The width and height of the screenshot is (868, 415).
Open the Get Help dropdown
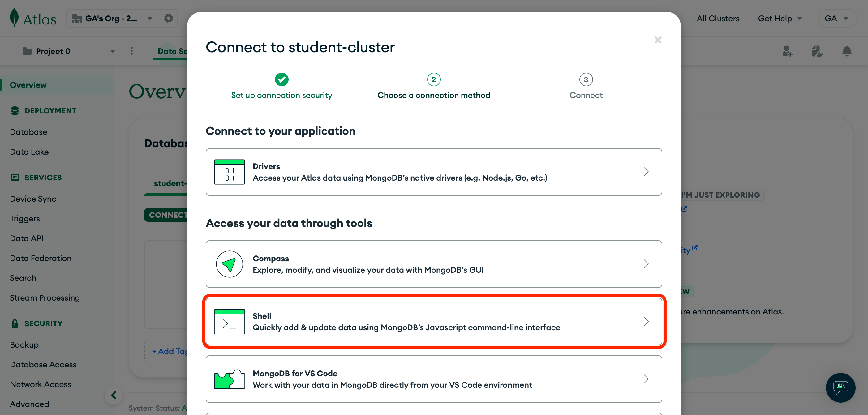pos(780,19)
